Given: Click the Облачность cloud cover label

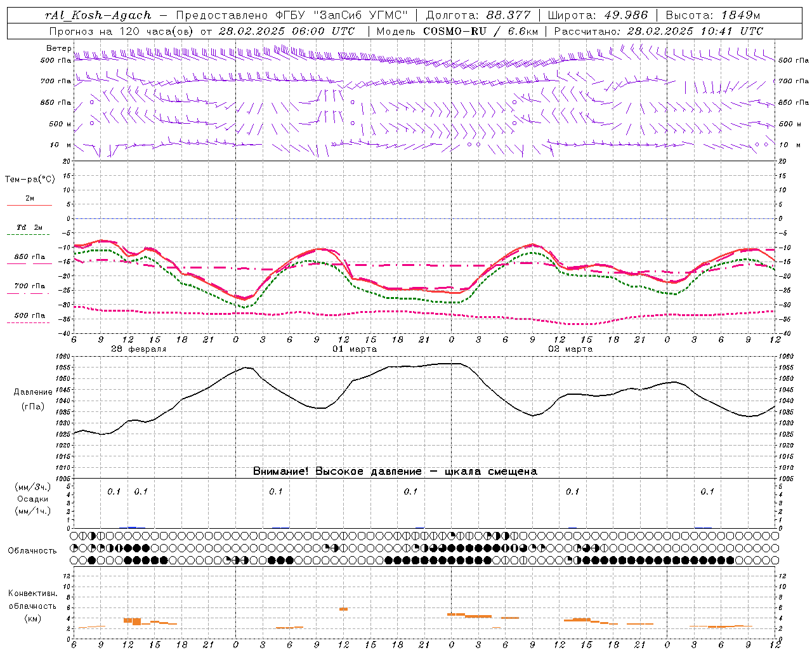Looking at the screenshot, I should tap(32, 550).
